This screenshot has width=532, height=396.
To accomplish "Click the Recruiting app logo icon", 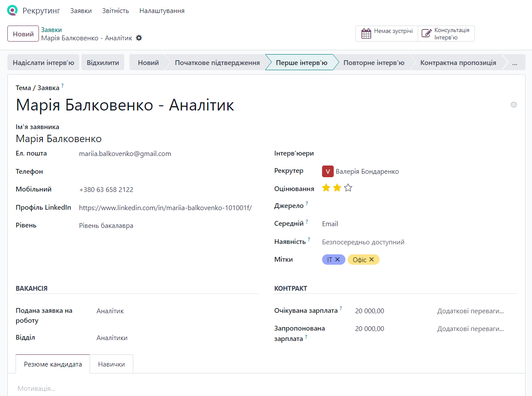I will coord(13,10).
